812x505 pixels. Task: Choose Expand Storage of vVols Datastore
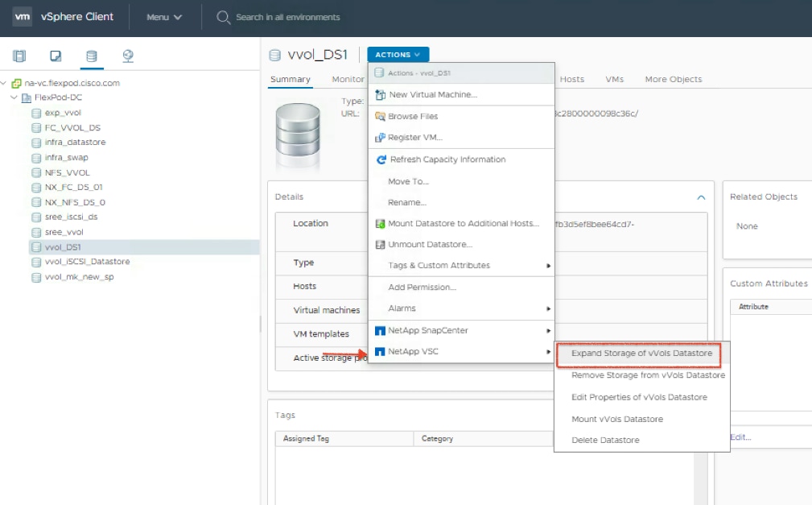[642, 354]
